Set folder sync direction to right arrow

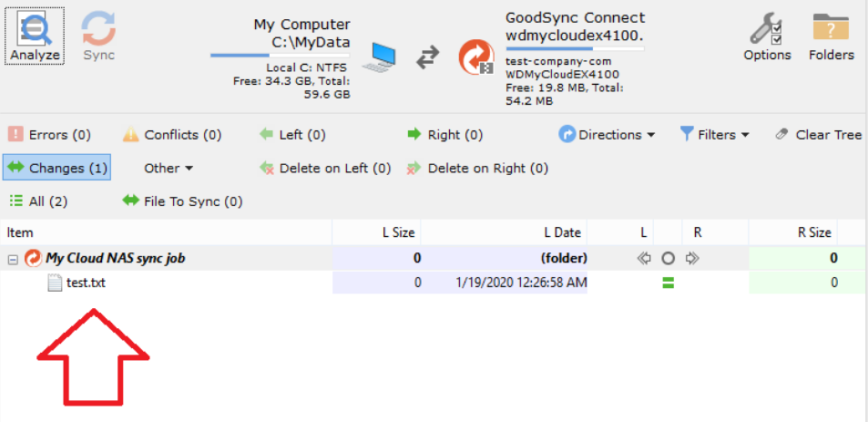[x=692, y=258]
